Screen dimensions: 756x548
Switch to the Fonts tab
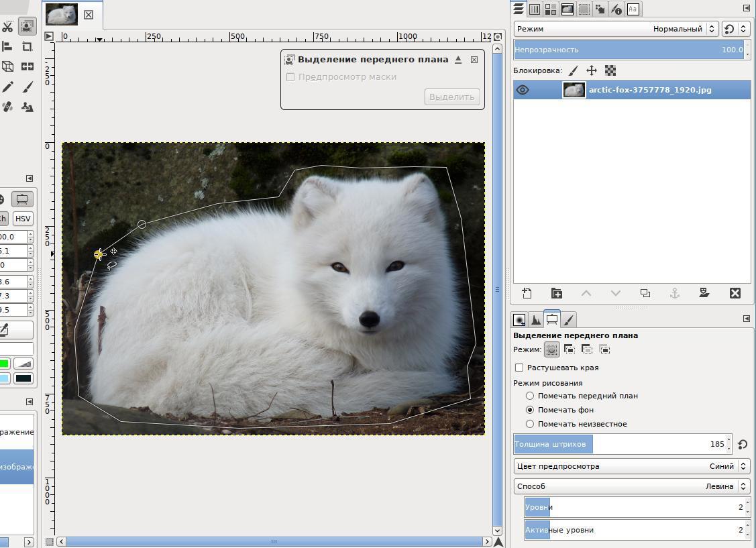tap(633, 9)
